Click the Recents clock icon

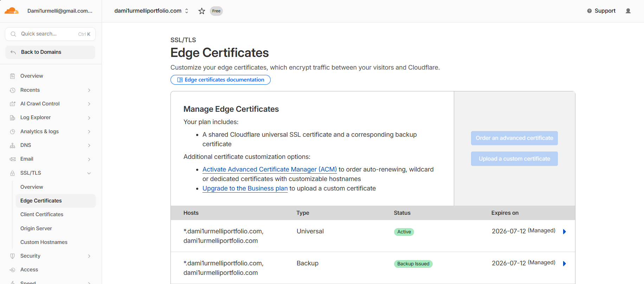pos(13,90)
